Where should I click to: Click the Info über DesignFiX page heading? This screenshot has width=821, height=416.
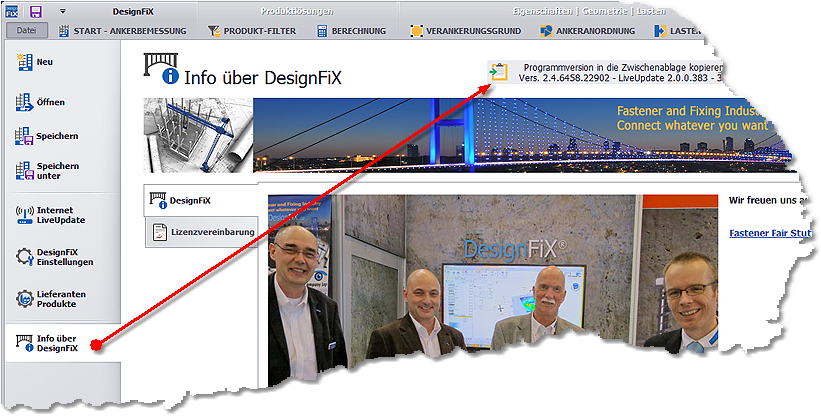[x=262, y=78]
